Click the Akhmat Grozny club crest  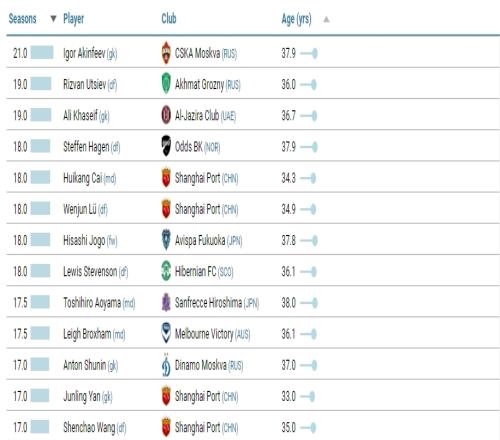coord(166,84)
